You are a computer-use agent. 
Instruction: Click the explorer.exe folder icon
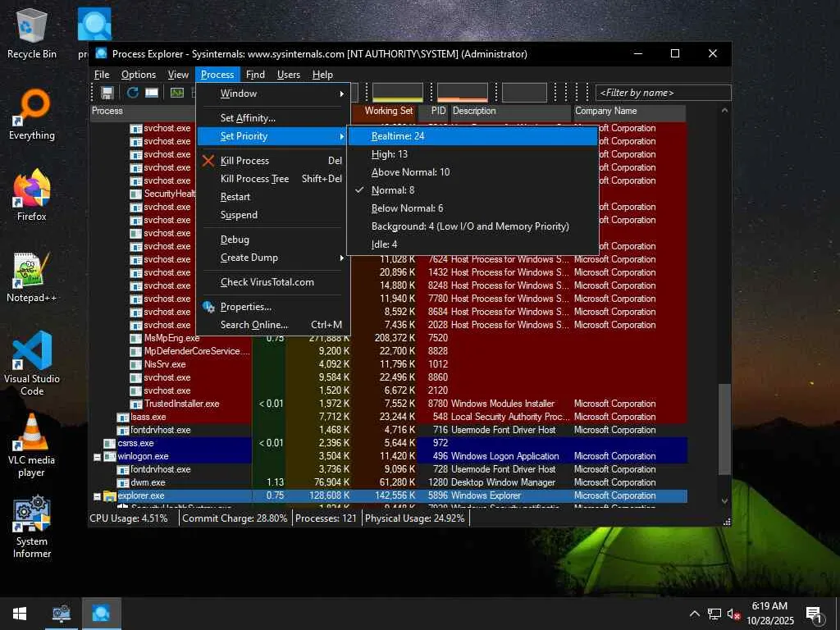tap(110, 496)
